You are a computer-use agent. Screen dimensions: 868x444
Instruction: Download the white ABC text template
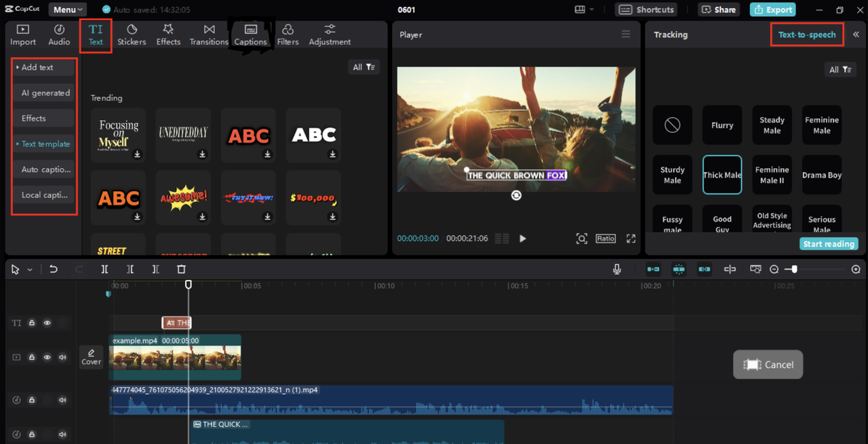pyautogui.click(x=333, y=155)
